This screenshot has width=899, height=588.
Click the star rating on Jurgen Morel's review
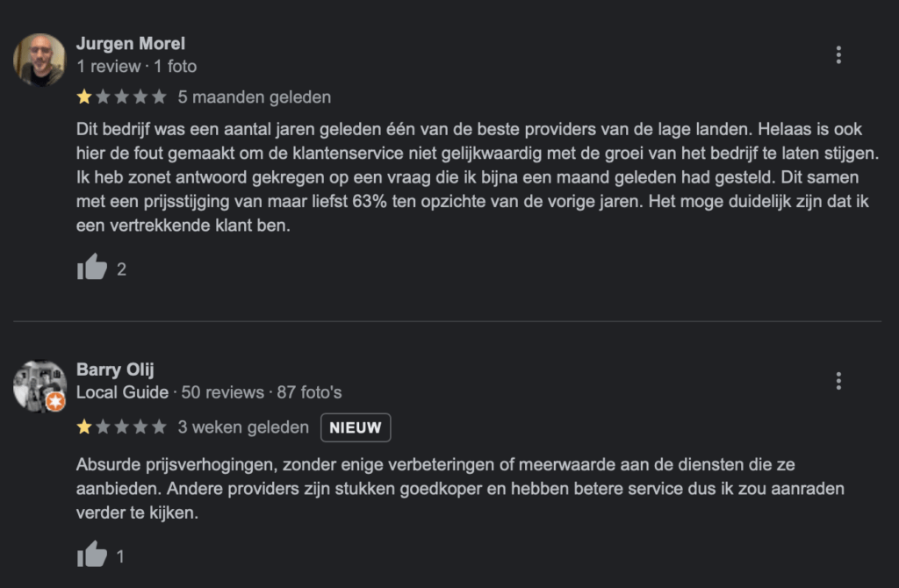121,97
